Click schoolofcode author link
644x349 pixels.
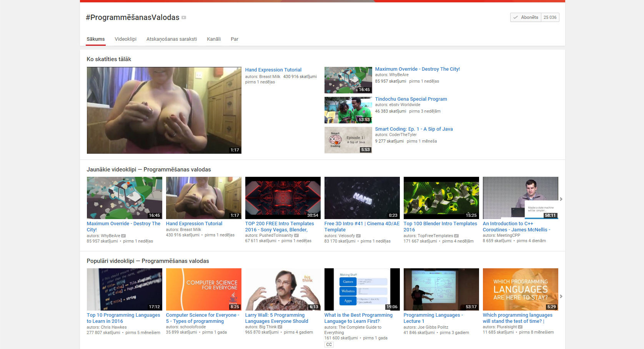coord(193,327)
